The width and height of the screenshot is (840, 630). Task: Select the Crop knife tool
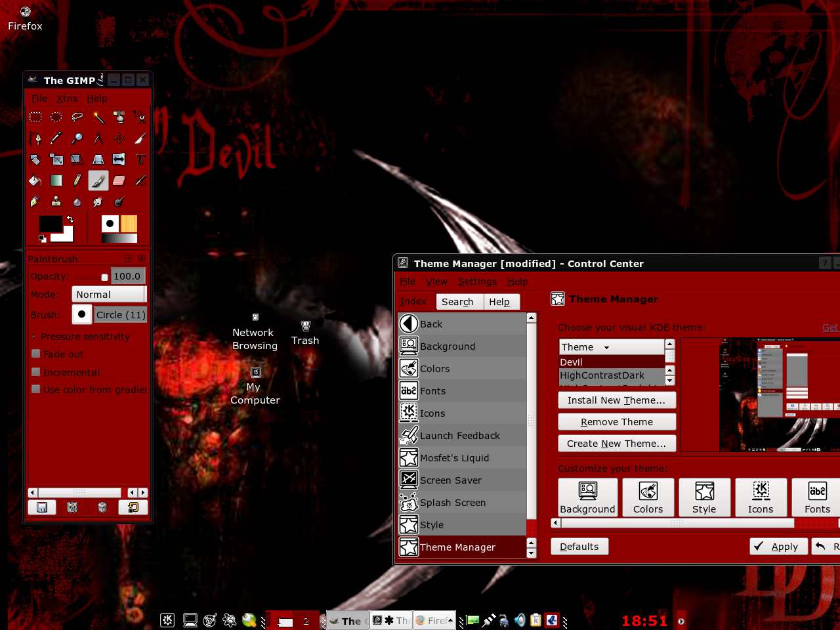tap(140, 138)
